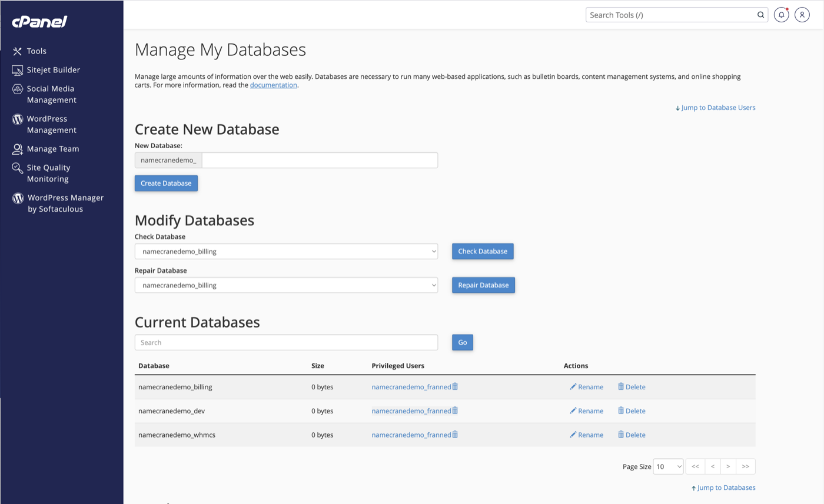Click the last-page pagination button
Image resolution: width=824 pixels, height=504 pixels.
745,466
